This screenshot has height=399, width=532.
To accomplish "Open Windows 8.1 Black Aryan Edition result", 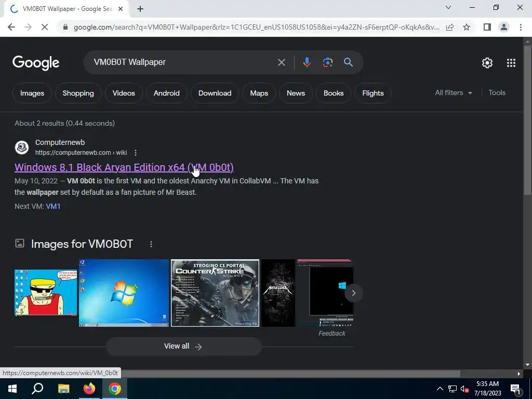I will tap(124, 167).
